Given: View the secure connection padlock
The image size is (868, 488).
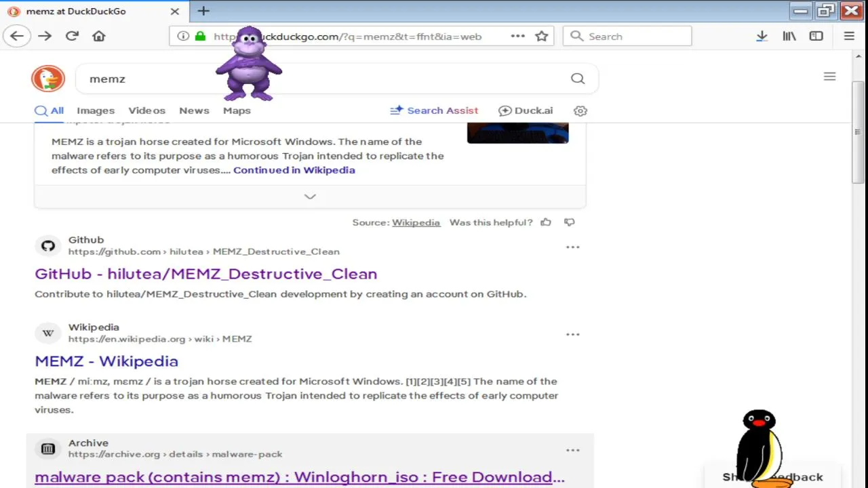Looking at the screenshot, I should pos(200,36).
